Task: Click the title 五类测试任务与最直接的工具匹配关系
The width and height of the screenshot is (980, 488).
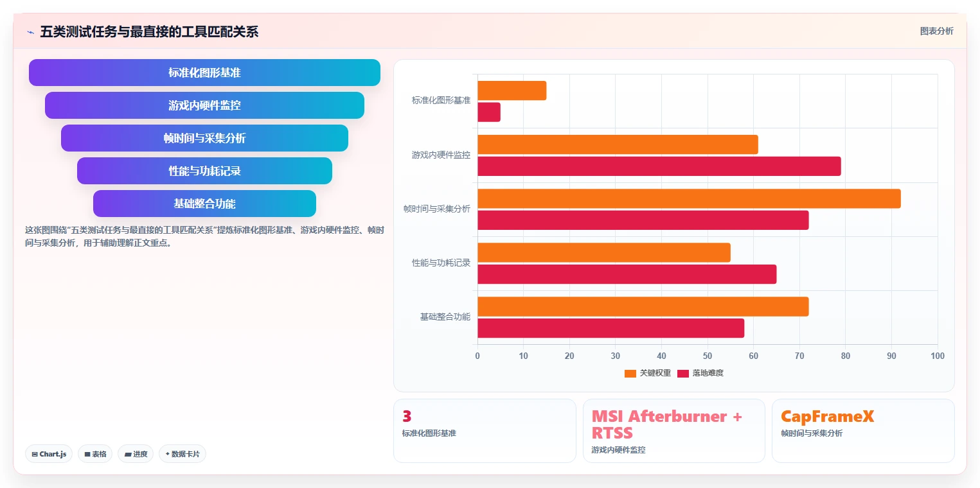Action: tap(149, 31)
